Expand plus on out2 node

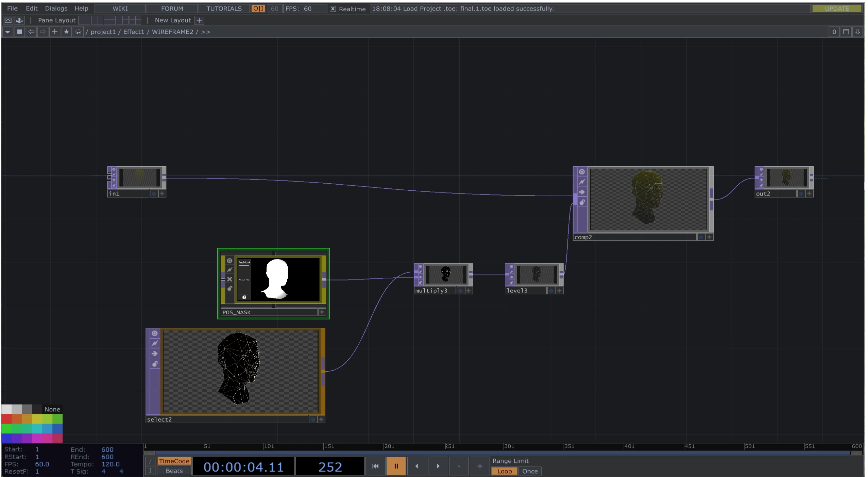point(809,194)
